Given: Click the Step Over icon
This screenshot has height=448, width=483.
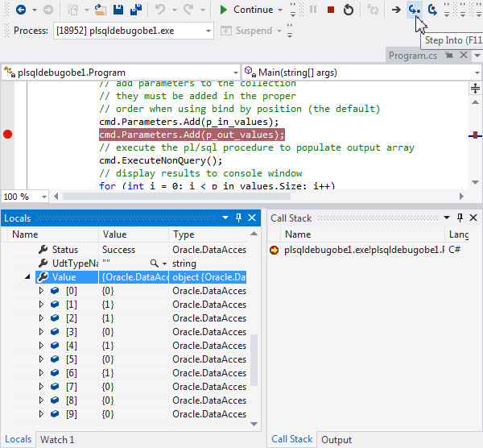Looking at the screenshot, I should [x=432, y=10].
